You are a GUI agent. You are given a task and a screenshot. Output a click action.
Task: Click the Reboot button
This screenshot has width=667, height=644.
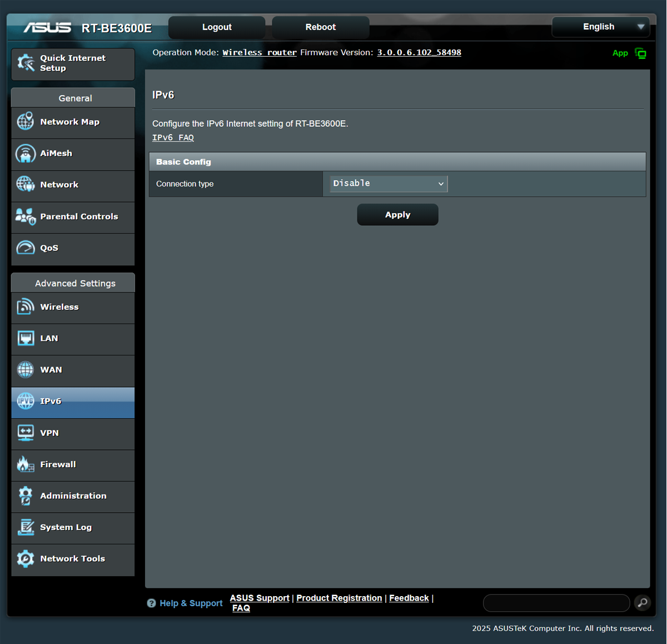click(321, 27)
